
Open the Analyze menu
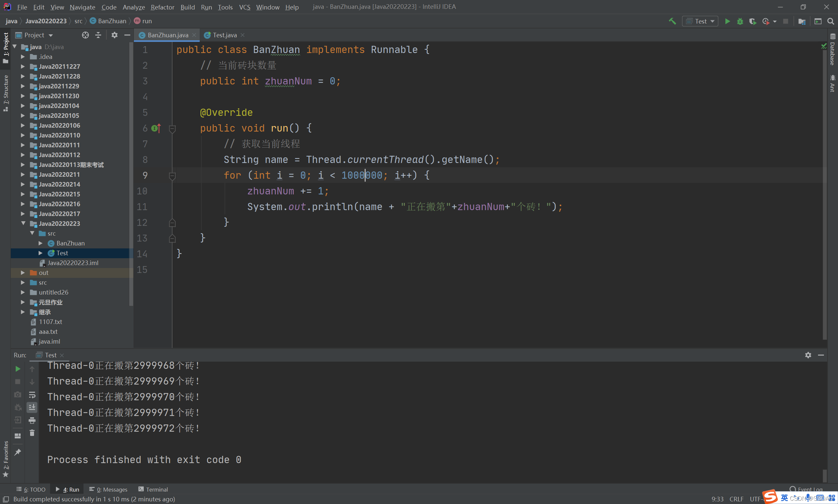point(134,7)
